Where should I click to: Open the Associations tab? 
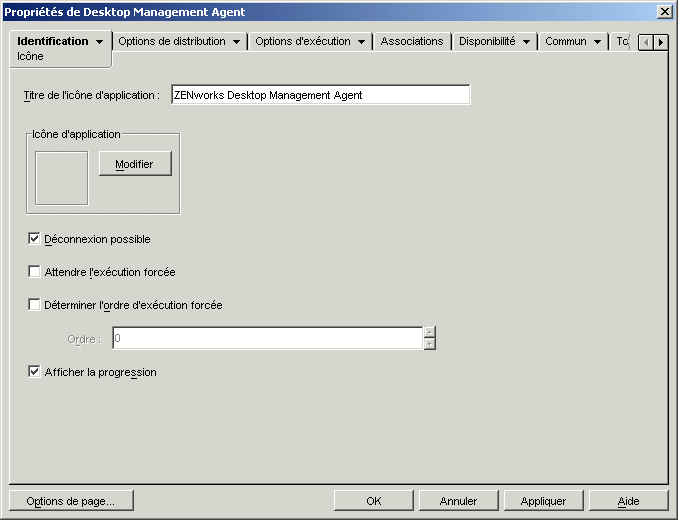412,41
